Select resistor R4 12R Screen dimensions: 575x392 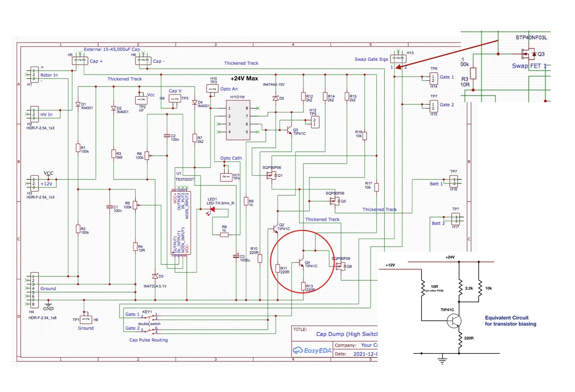(135, 247)
